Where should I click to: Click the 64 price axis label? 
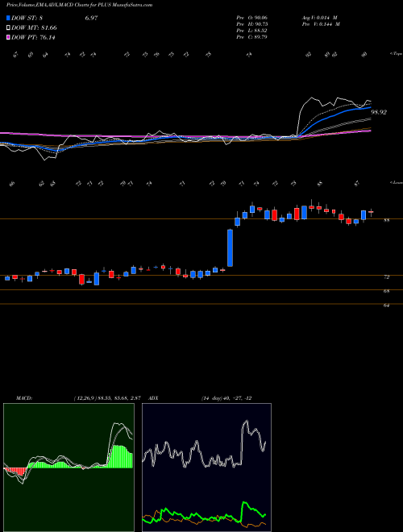point(386,305)
